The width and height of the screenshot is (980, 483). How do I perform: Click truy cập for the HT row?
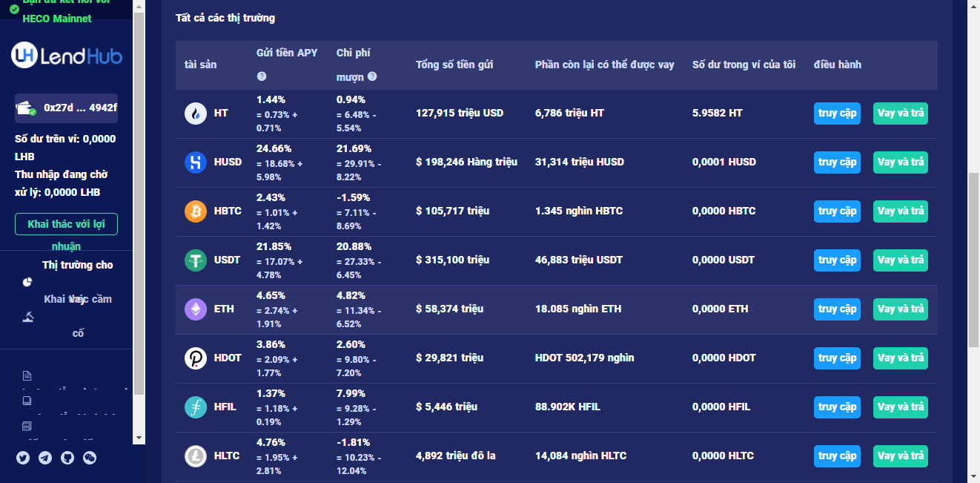837,114
